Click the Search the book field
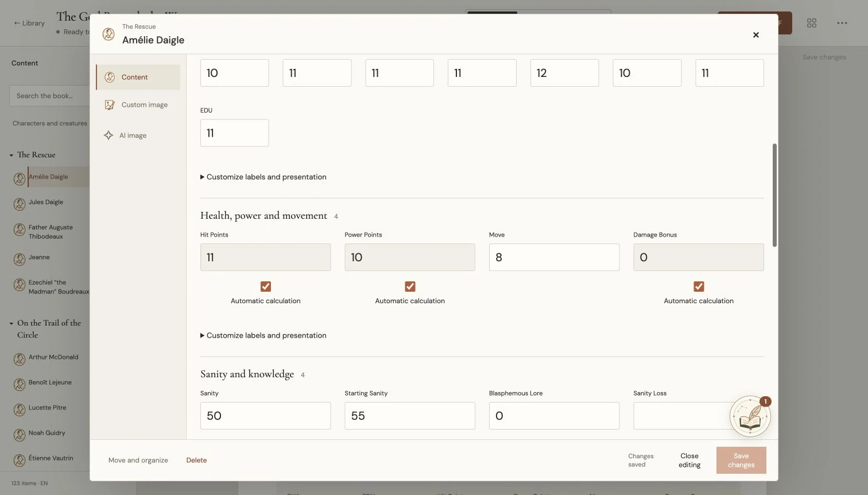This screenshot has height=495, width=868. click(x=49, y=96)
